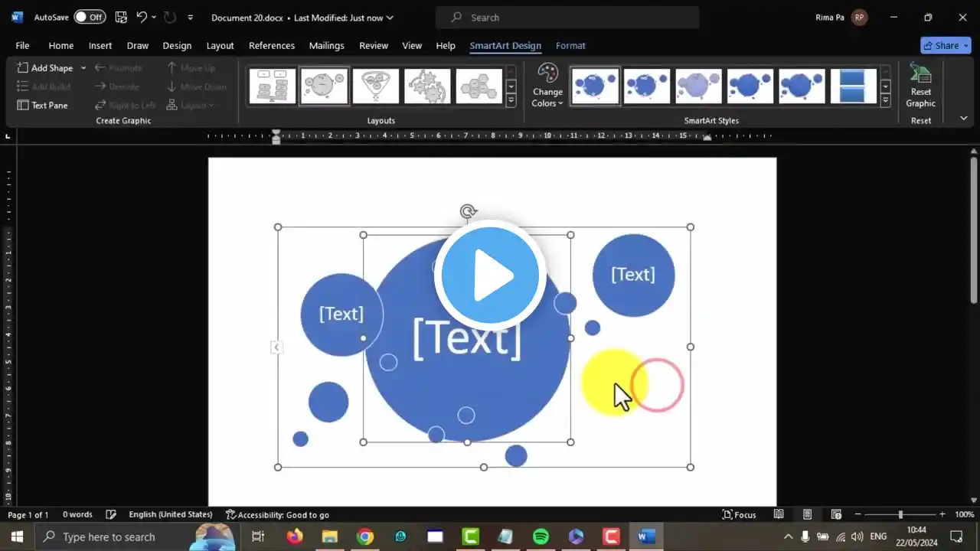The image size is (980, 551).
Task: Click the microphone icon in system tray
Action: (x=806, y=536)
